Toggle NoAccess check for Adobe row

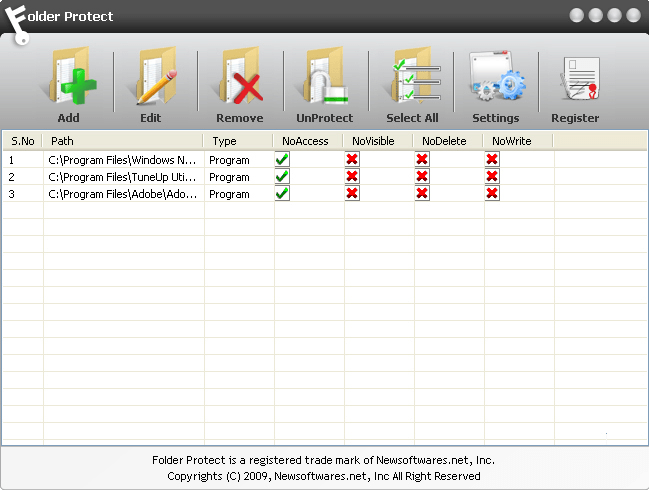coord(282,193)
